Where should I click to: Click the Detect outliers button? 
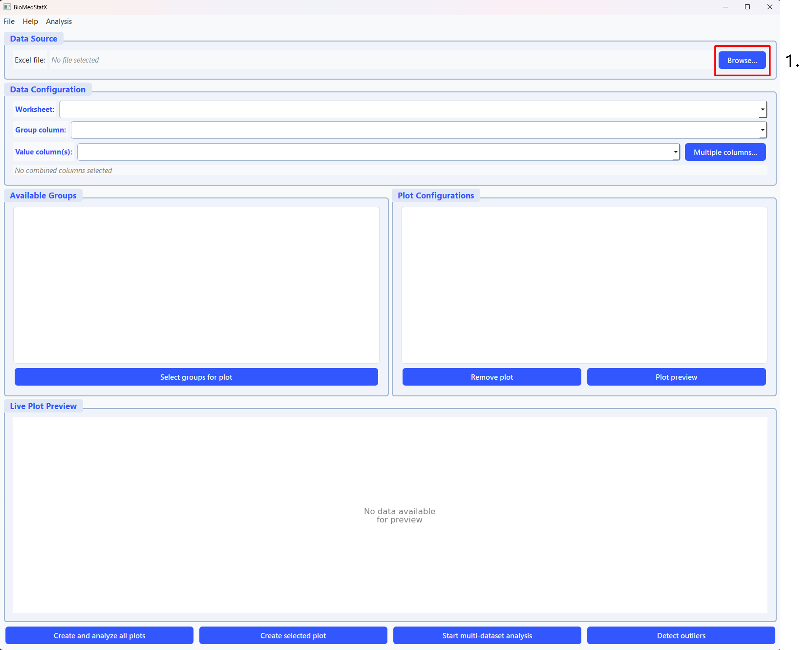681,635
